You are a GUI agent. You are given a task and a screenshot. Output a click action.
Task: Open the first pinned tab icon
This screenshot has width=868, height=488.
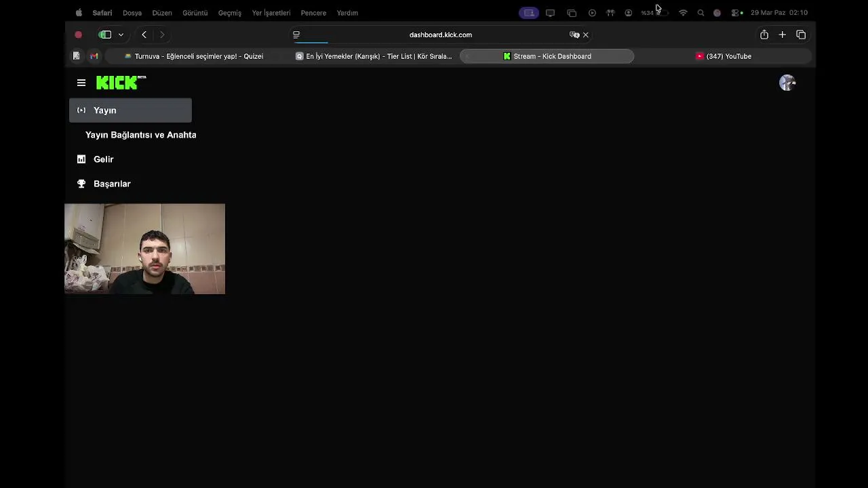tap(76, 56)
